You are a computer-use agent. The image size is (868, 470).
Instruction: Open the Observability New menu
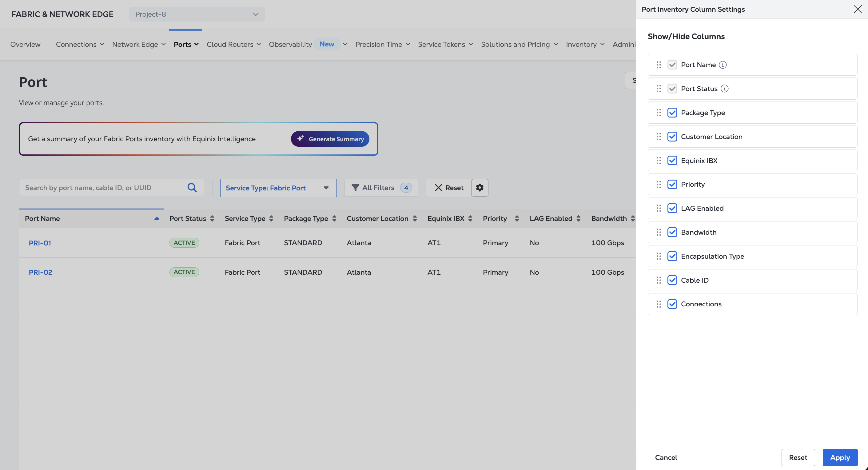pos(308,44)
